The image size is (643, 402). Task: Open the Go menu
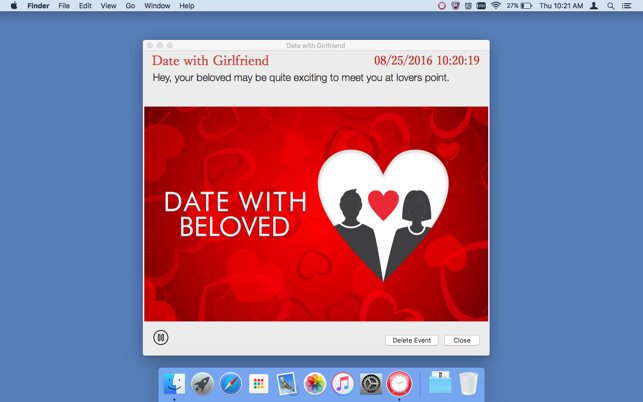(x=130, y=6)
